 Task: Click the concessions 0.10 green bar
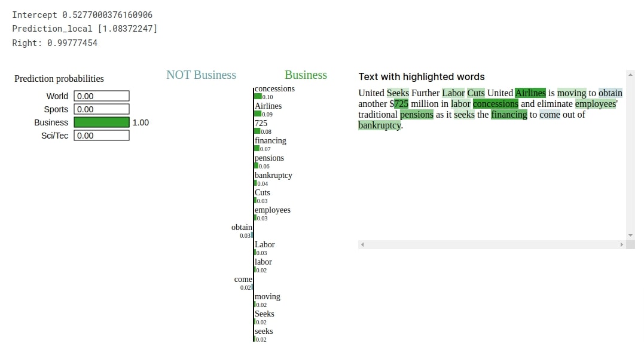[258, 96]
